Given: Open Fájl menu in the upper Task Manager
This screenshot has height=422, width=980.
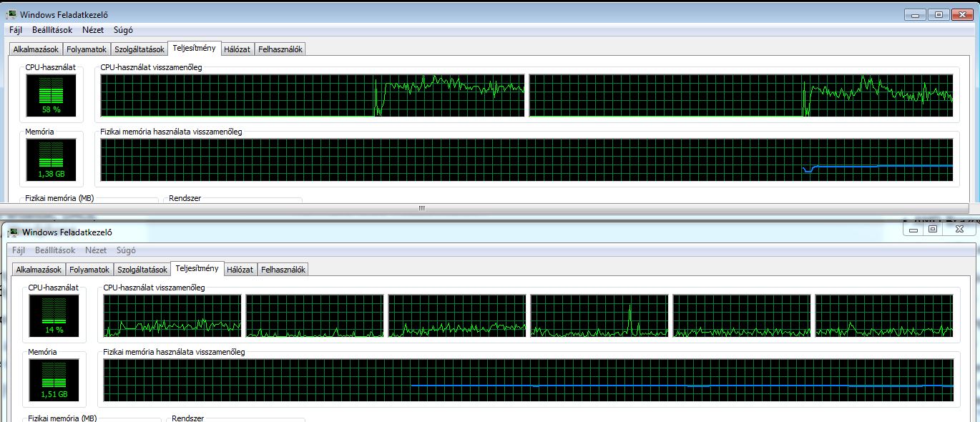Looking at the screenshot, I should tap(16, 30).
